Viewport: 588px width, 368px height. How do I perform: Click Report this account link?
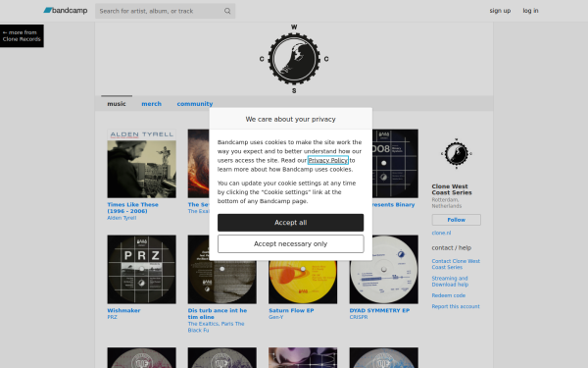point(456,306)
